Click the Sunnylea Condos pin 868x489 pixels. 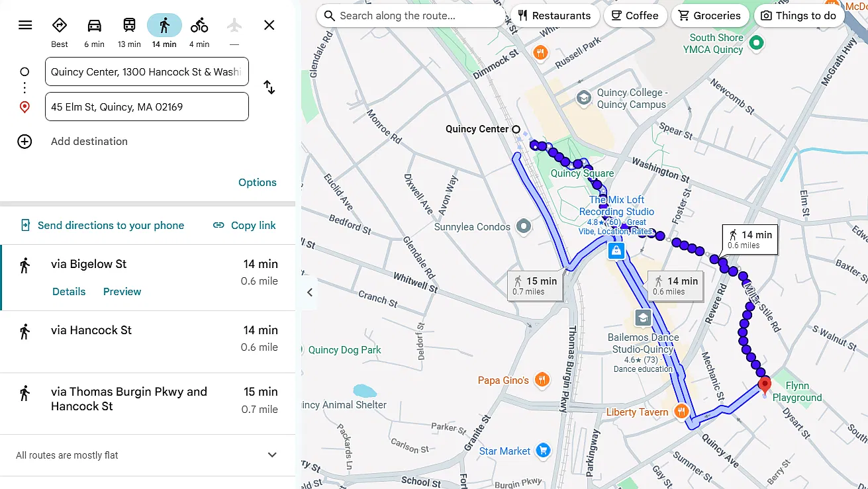point(524,227)
